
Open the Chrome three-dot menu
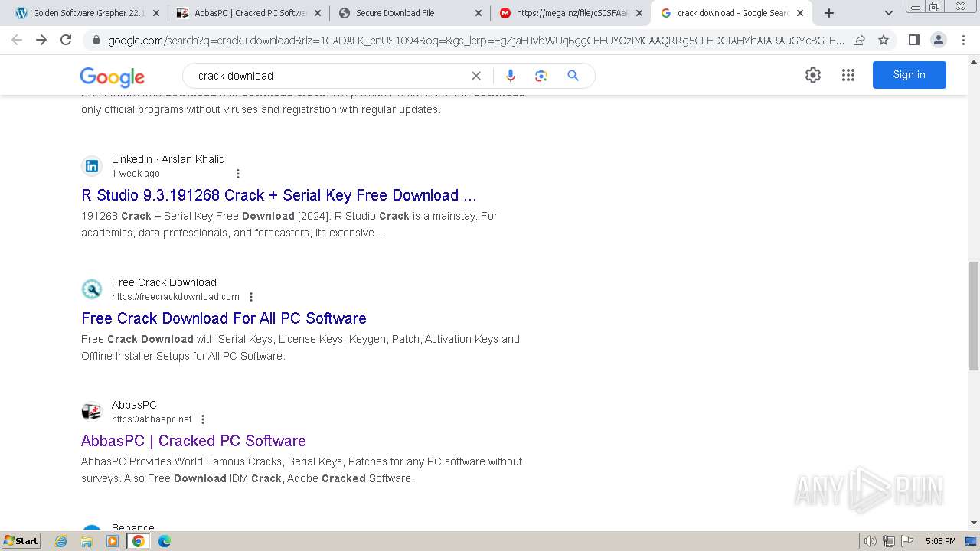coord(963,40)
